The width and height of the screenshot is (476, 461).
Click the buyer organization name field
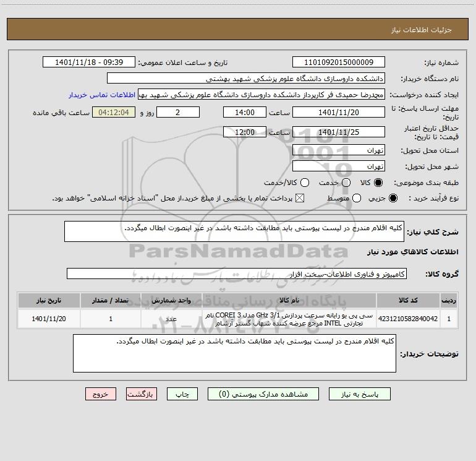tap(246, 78)
